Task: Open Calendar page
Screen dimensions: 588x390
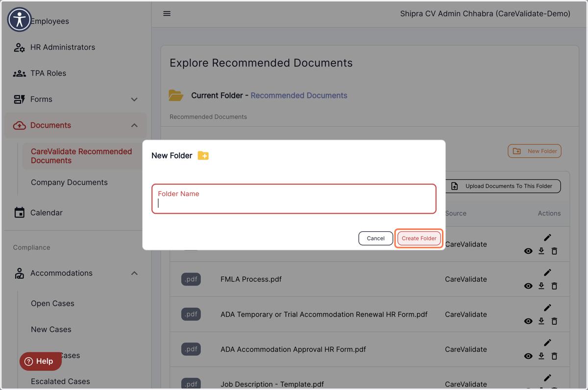Action: click(47, 213)
